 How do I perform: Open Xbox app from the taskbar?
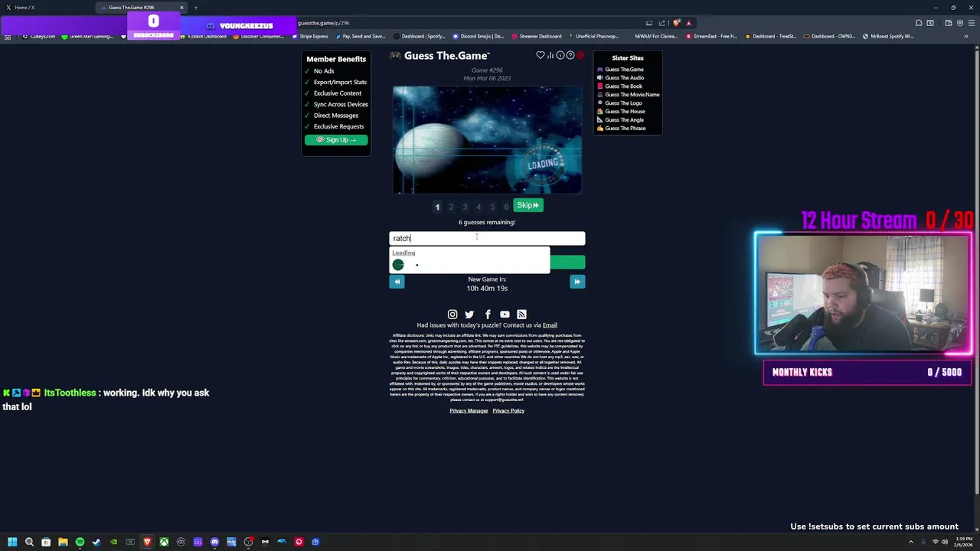click(164, 542)
